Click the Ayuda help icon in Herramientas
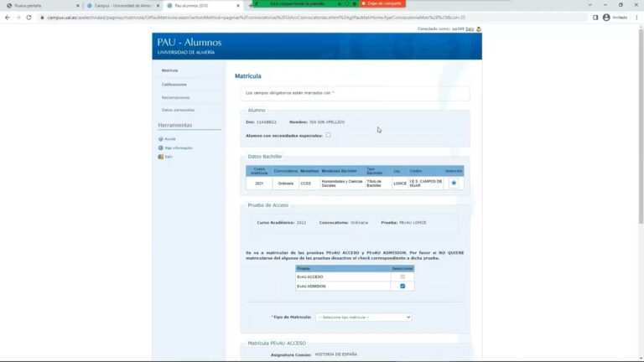The image size is (644, 362). click(x=161, y=139)
